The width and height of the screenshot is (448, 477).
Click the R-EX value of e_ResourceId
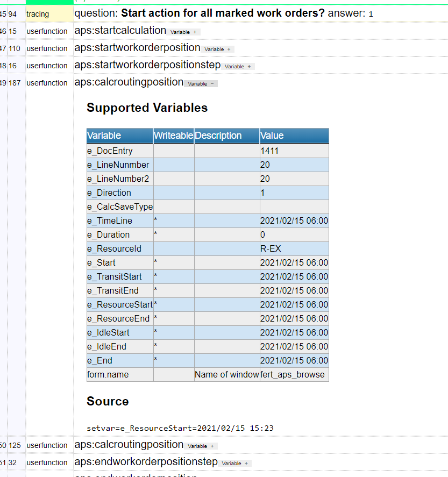click(x=271, y=248)
